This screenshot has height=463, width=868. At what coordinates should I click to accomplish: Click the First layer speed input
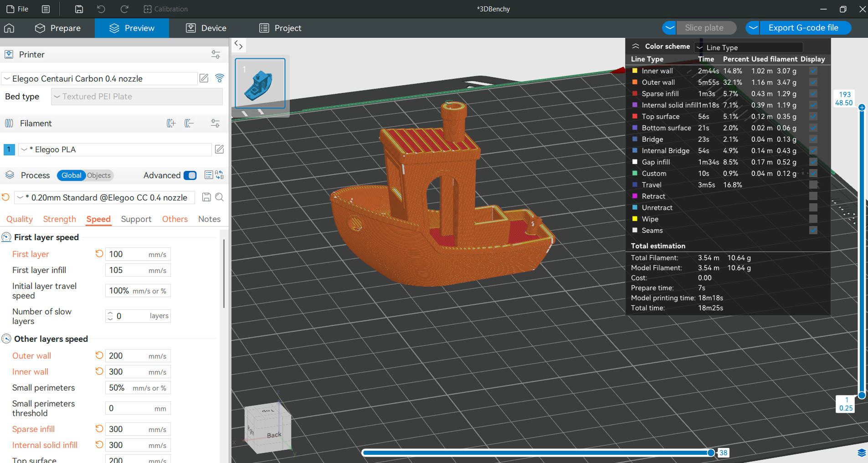(138, 254)
